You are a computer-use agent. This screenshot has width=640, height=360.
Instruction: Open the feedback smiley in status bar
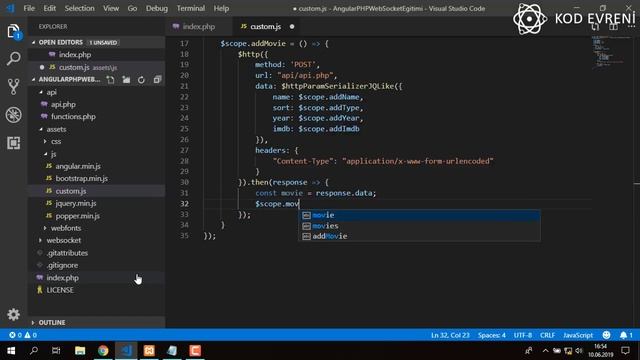[x=607, y=335]
